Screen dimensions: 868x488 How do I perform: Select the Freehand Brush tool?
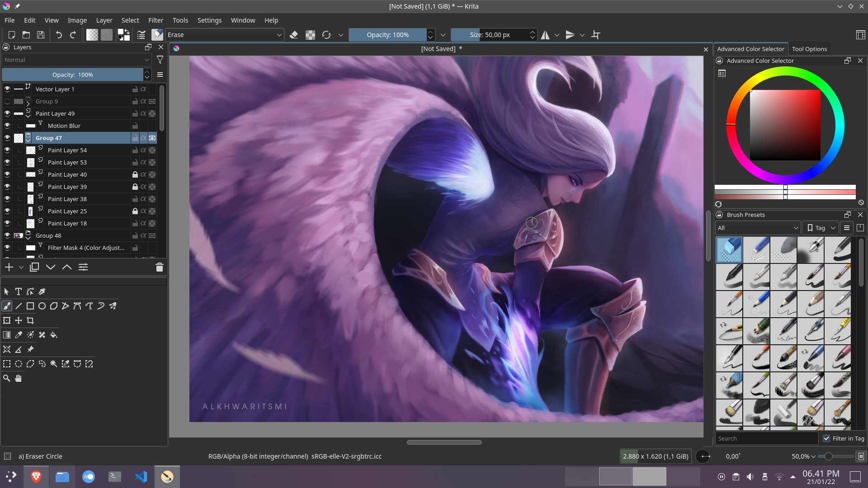pos(7,306)
